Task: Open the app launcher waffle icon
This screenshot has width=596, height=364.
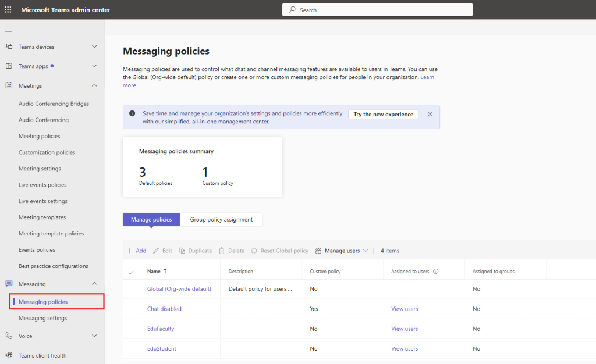Action: click(8, 10)
